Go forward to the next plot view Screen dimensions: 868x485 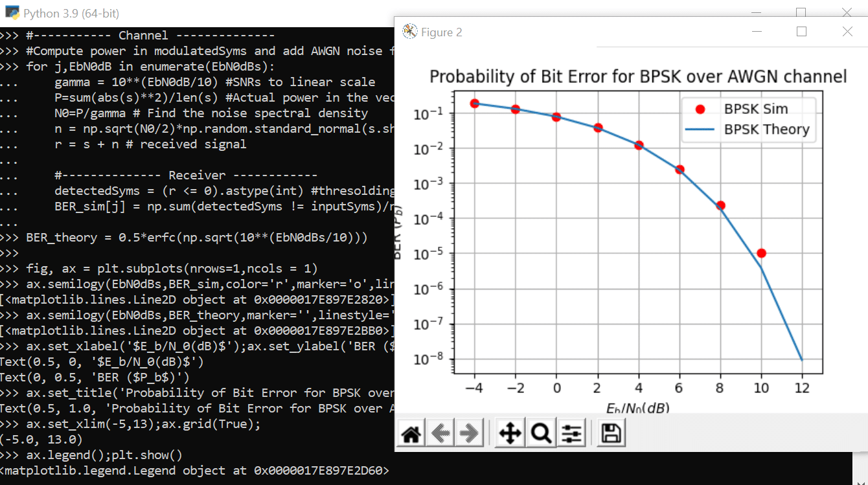468,432
